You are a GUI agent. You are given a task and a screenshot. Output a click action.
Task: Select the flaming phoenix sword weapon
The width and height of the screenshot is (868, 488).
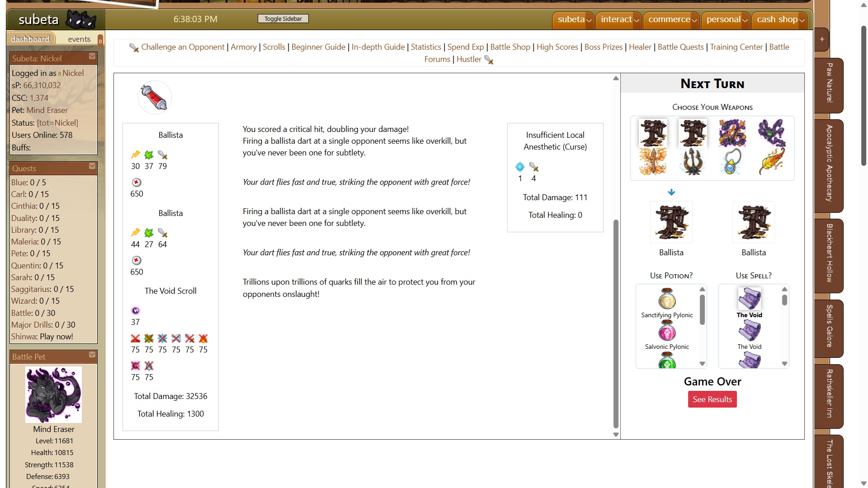point(652,161)
